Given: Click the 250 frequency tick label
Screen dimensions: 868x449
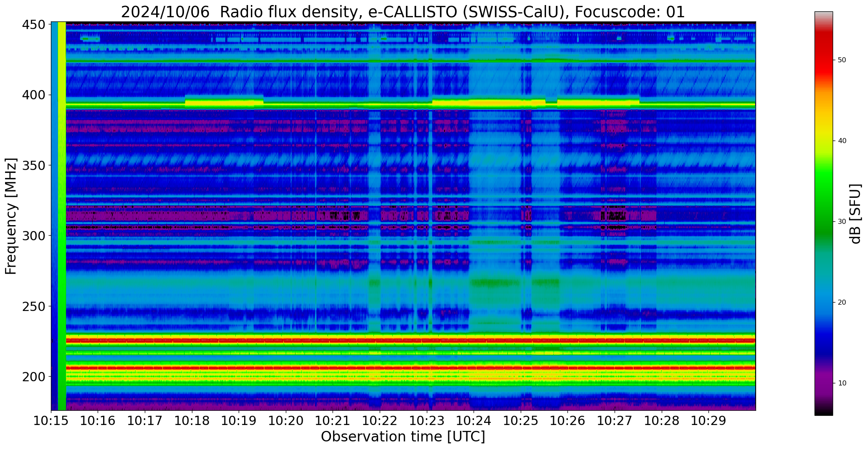Looking at the screenshot, I should [34, 306].
